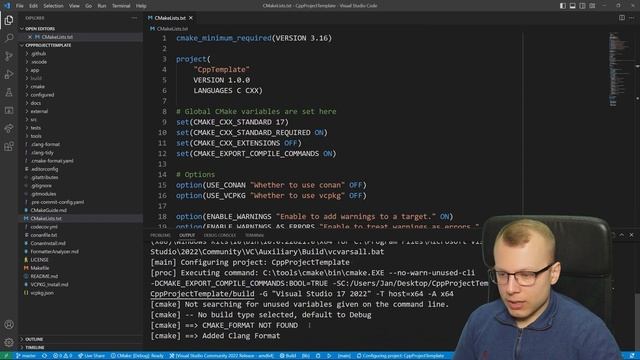640x360 pixels.
Task: Click the split editor icon
Action: click(622, 18)
